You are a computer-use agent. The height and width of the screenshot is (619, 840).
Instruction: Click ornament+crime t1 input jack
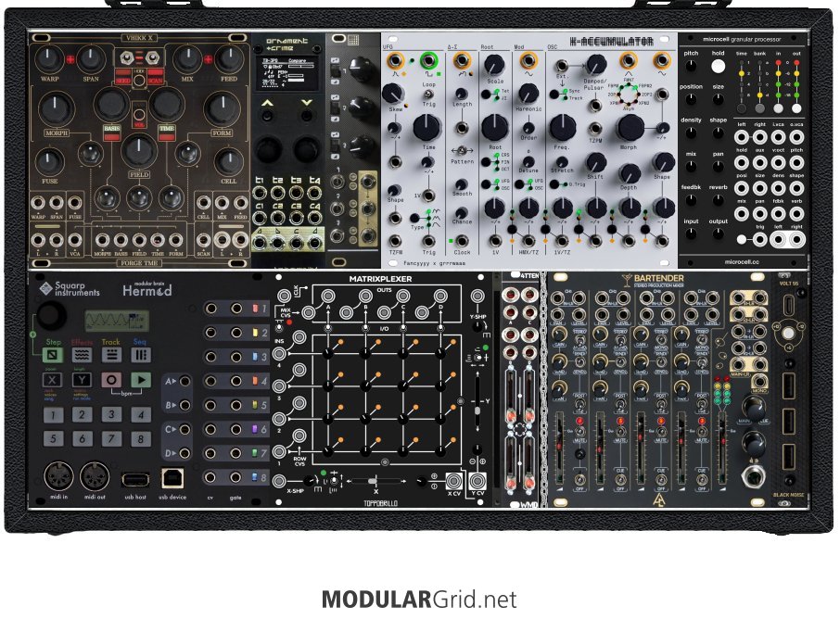coord(260,193)
